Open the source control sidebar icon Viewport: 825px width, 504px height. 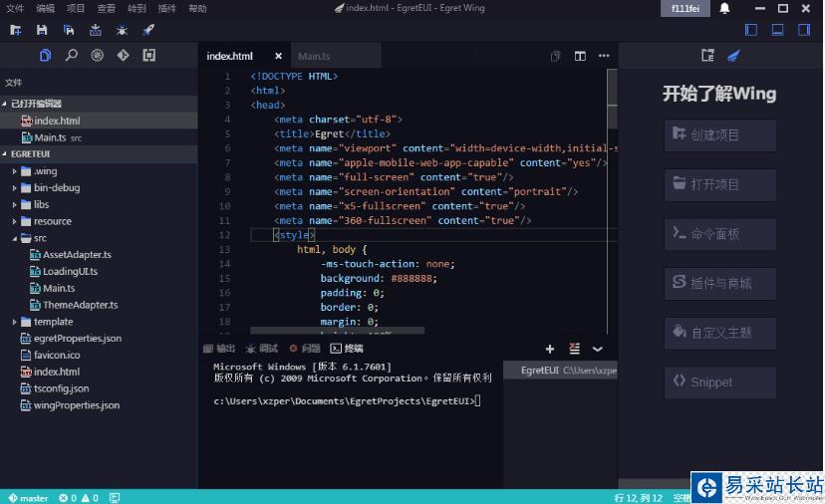click(x=97, y=55)
